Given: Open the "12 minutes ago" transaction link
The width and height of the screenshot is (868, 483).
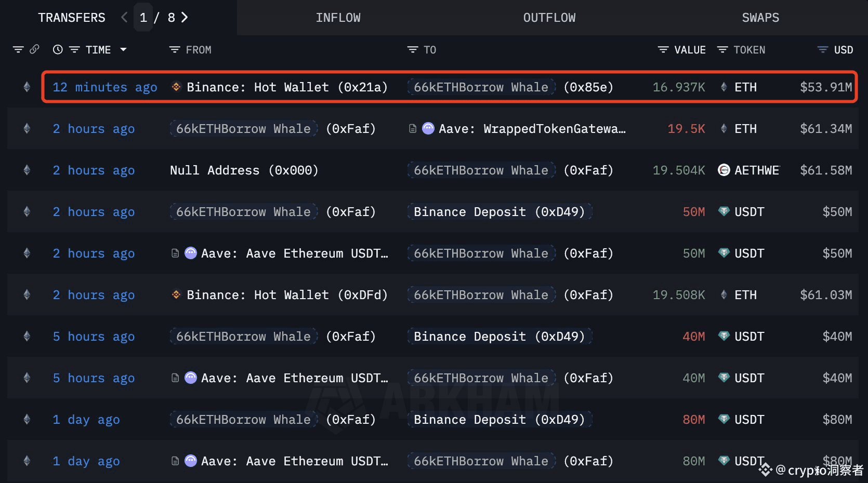Looking at the screenshot, I should tap(104, 87).
